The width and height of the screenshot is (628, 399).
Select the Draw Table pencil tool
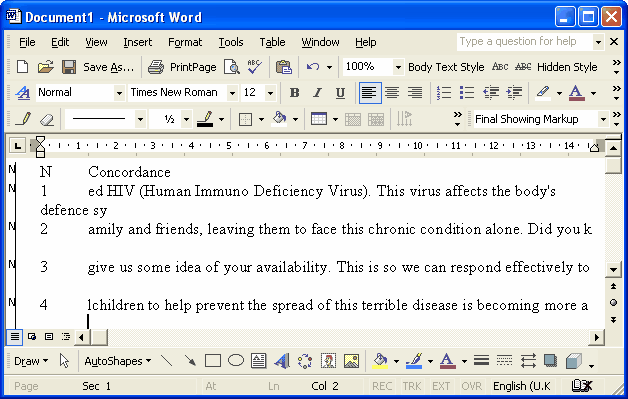click(23, 119)
